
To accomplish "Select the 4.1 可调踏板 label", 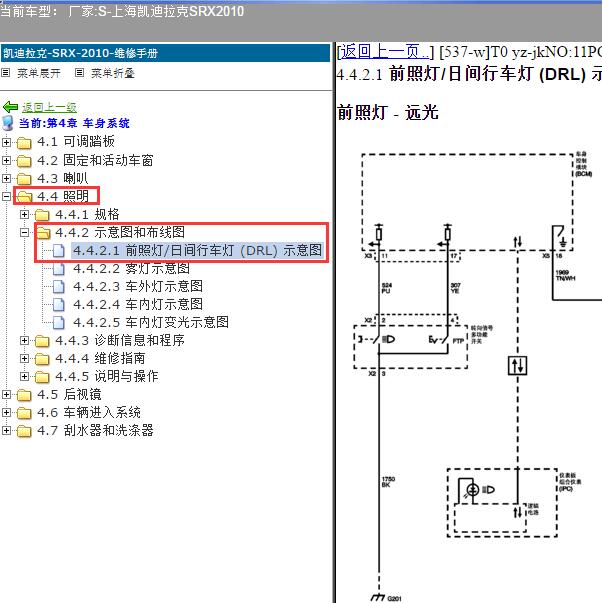I will pos(76,142).
